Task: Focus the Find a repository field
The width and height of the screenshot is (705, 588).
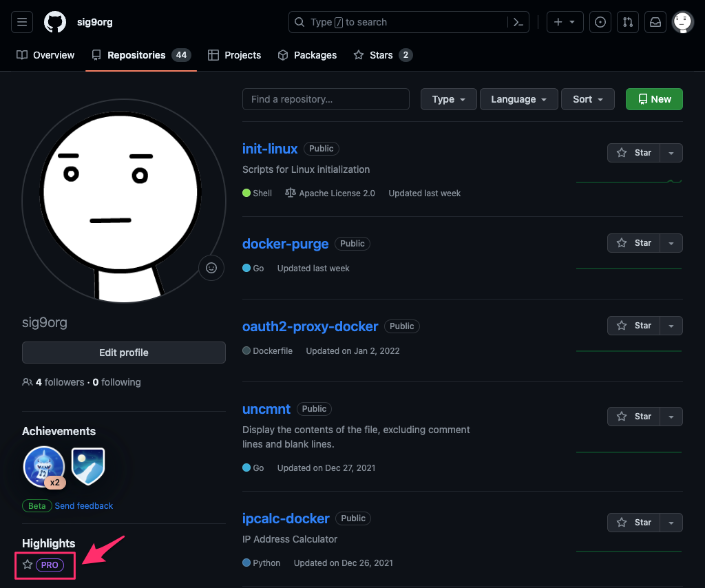Action: [326, 99]
